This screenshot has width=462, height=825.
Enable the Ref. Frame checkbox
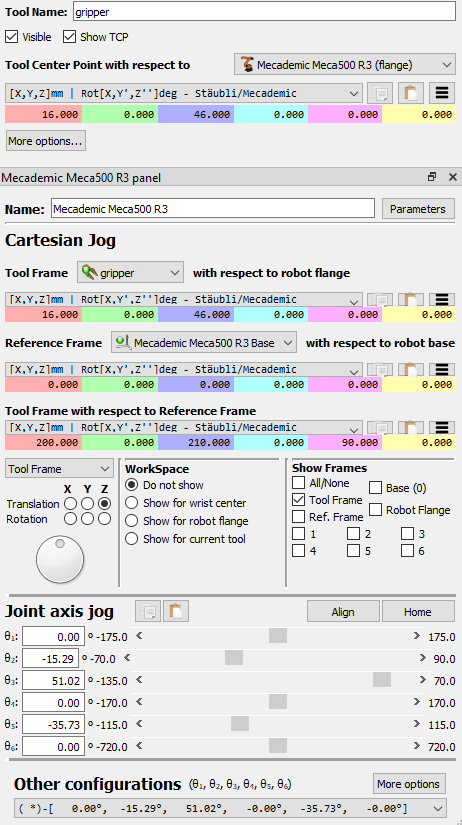[x=298, y=517]
